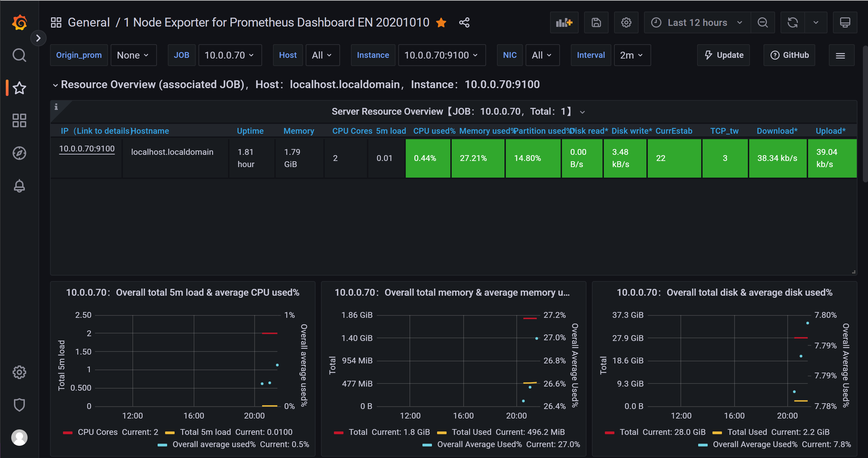Open Configuration gear in sidebar
868x458 pixels.
(19, 372)
